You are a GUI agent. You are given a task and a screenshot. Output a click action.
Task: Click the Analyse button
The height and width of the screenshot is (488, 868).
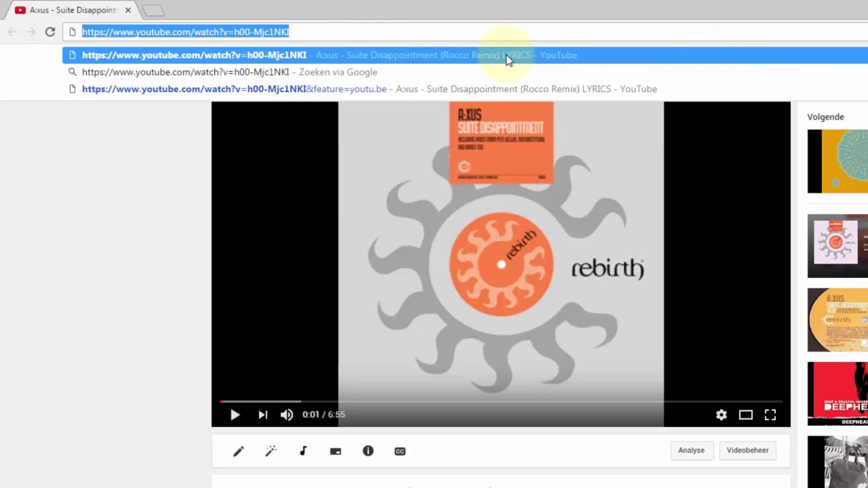[691, 450]
